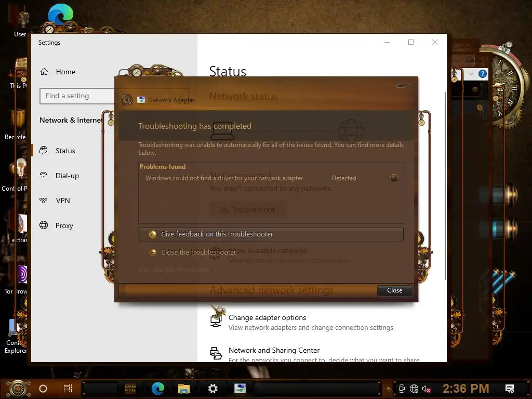Open Task View on taskbar
Viewport: 532px width, 399px height.
[68, 389]
